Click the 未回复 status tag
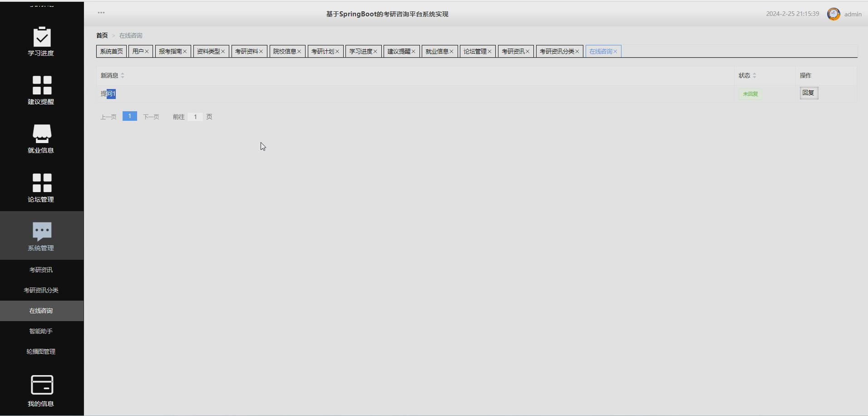The image size is (868, 416). (x=750, y=94)
